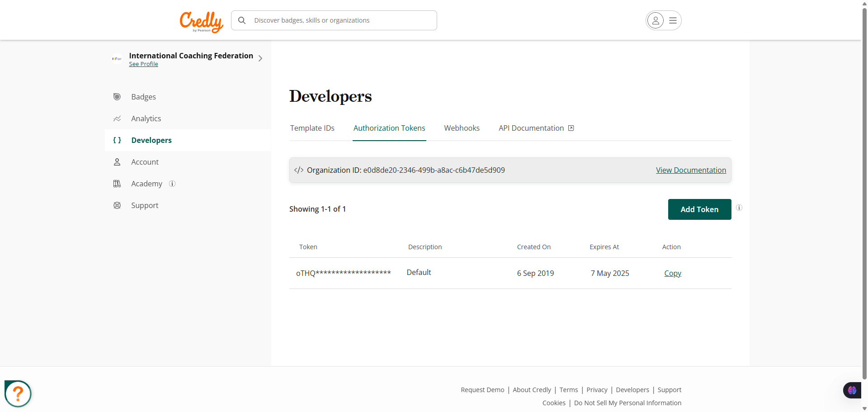Open the user profile avatar icon
The width and height of the screenshot is (868, 412).
click(x=656, y=20)
